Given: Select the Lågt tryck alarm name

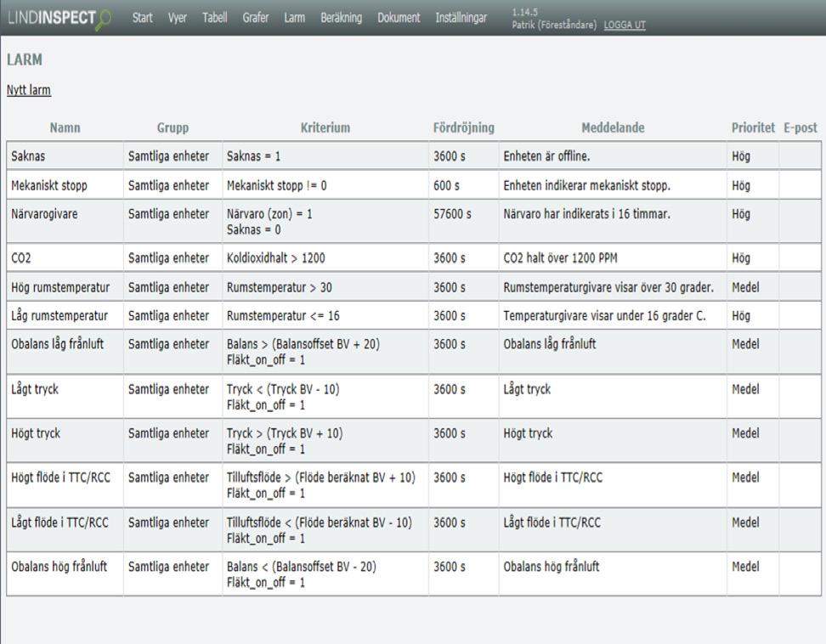Looking at the screenshot, I should click(x=35, y=390).
